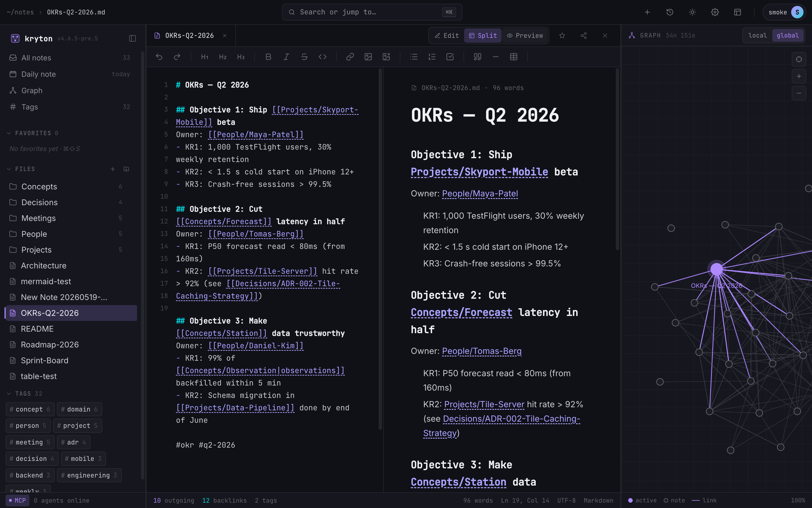Collapse the TAGS section
The image size is (812, 508).
click(x=25, y=393)
